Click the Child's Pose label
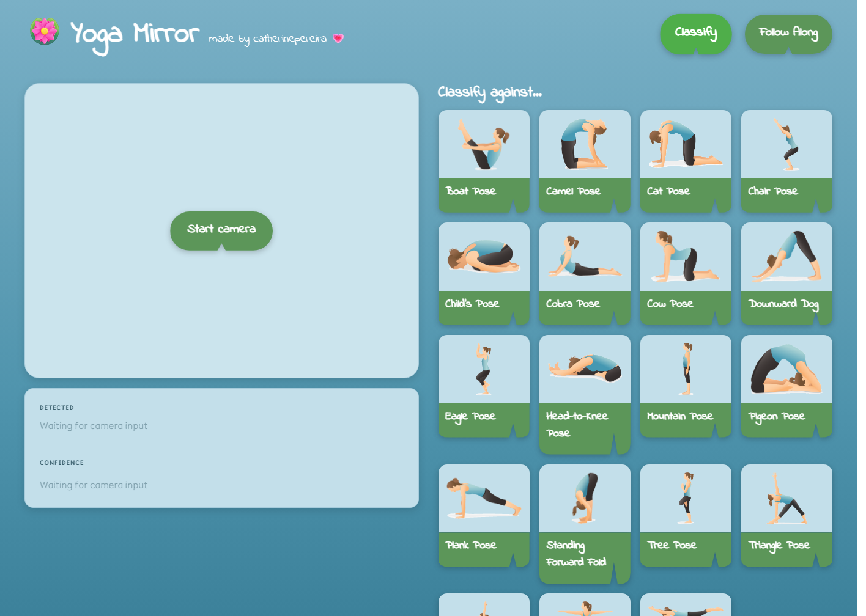 472,304
